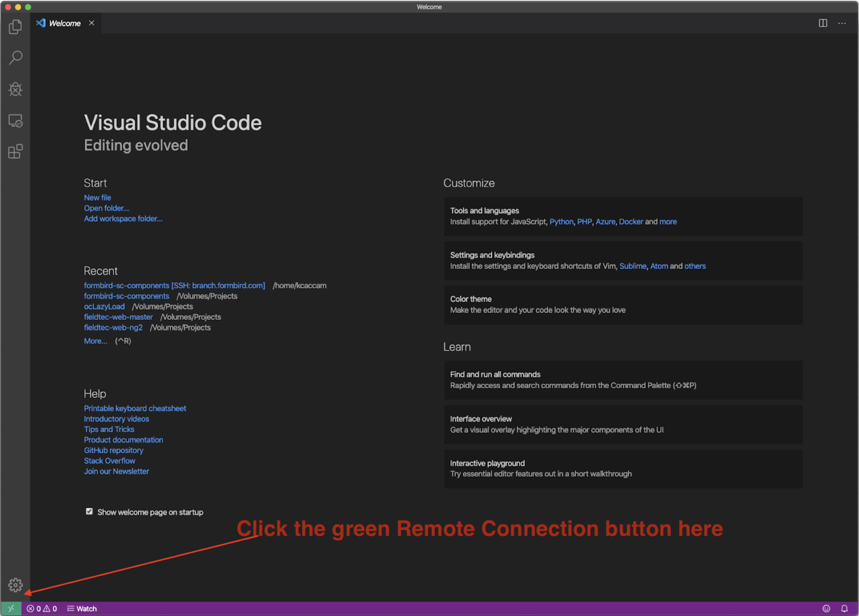
Task: Click the Tools and languages heading
Action: point(484,211)
